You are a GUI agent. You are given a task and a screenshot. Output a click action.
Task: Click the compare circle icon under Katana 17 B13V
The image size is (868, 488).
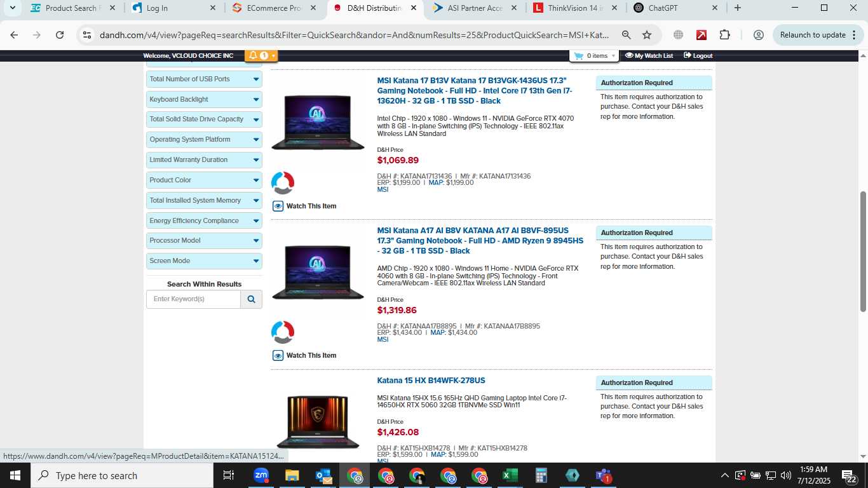(x=283, y=183)
